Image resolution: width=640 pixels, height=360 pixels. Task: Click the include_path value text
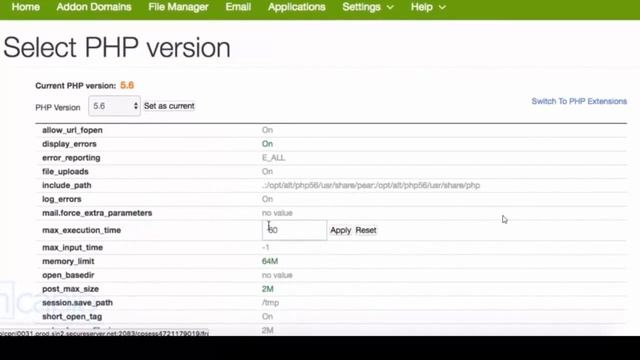tap(371, 185)
